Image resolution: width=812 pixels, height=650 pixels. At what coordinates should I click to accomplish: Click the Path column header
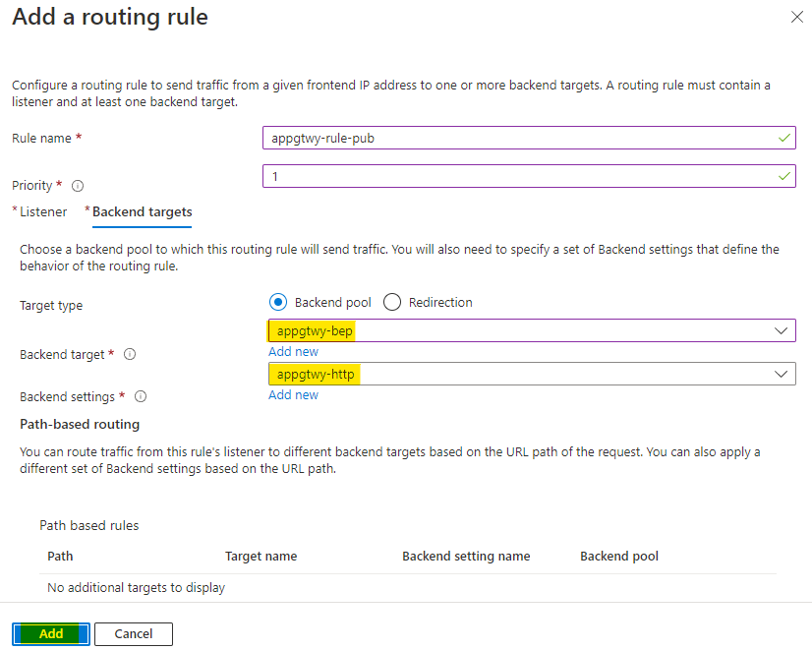(60, 556)
